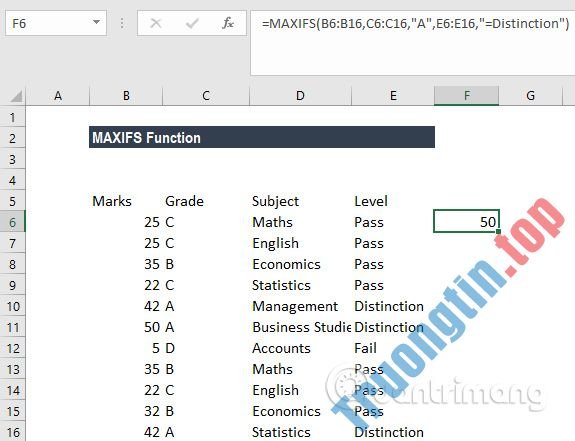Select row 15 header

[12, 411]
